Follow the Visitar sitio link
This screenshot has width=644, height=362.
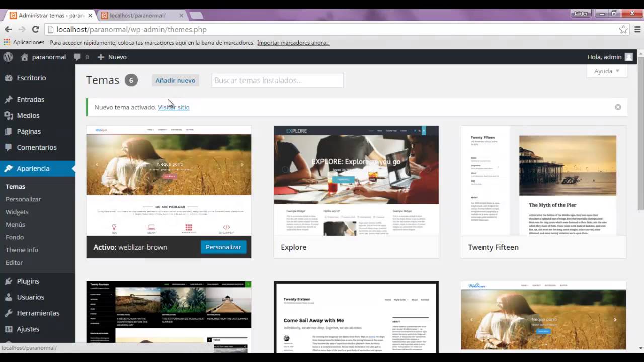pos(174,107)
